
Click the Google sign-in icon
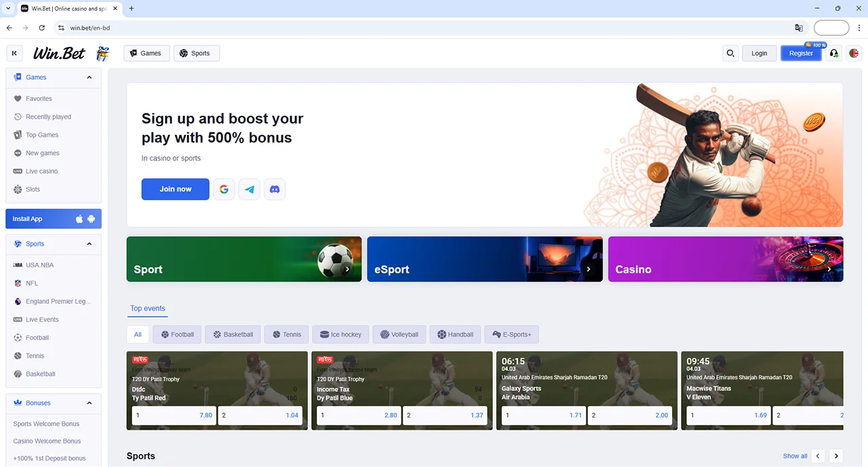[x=224, y=189]
